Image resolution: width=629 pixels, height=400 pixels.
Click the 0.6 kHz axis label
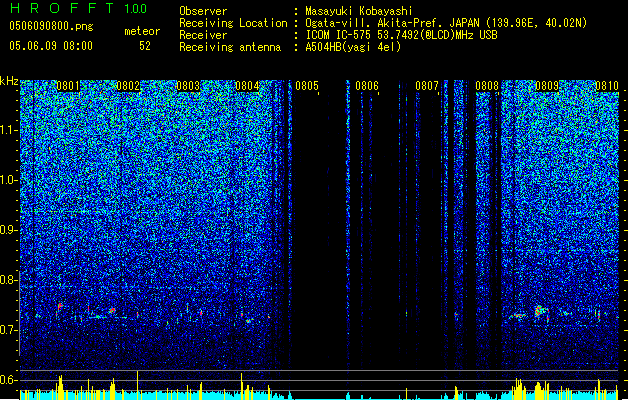click(9, 380)
